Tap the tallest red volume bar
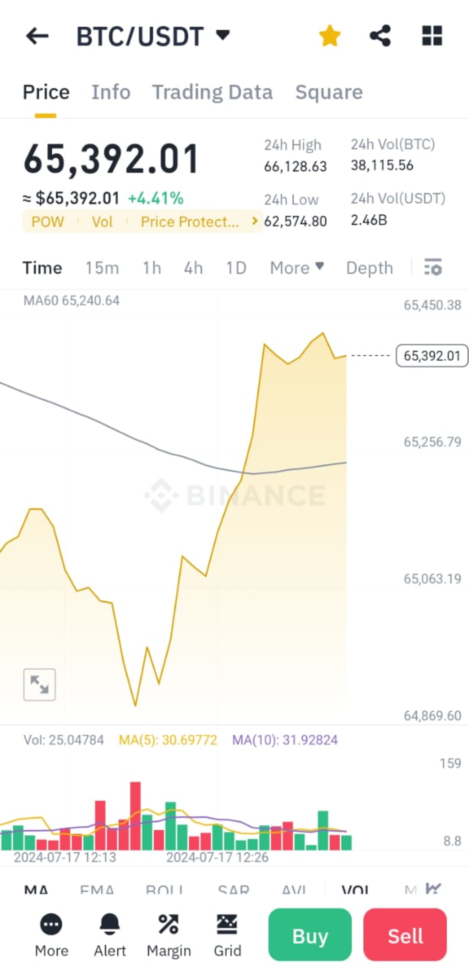Image resolution: width=469 pixels, height=980 pixels. (136, 816)
